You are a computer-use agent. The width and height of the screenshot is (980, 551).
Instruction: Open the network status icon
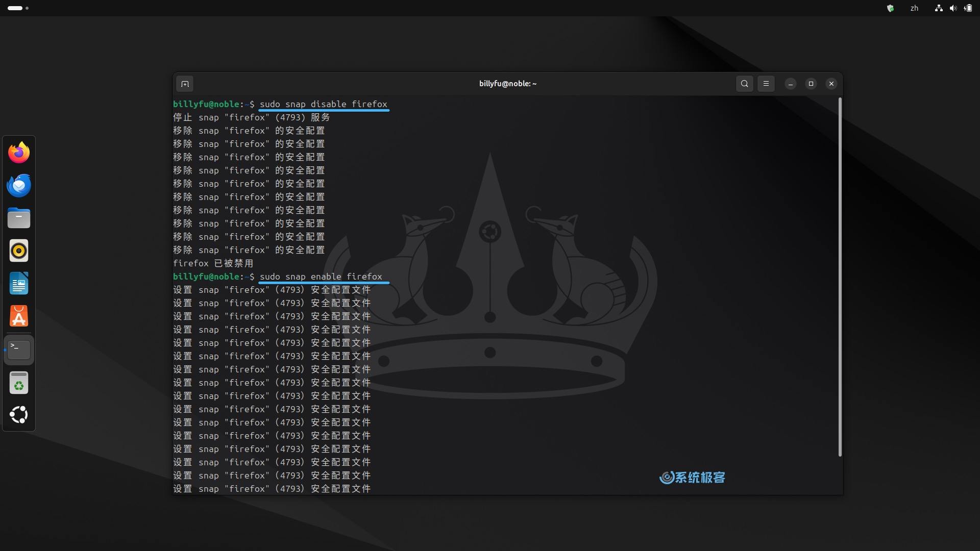(939, 8)
